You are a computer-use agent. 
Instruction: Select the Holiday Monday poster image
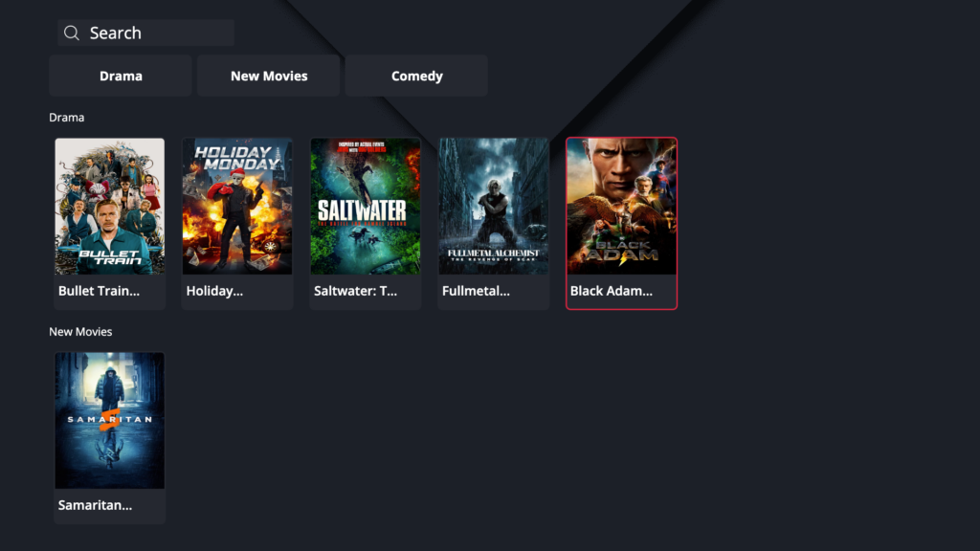(237, 206)
